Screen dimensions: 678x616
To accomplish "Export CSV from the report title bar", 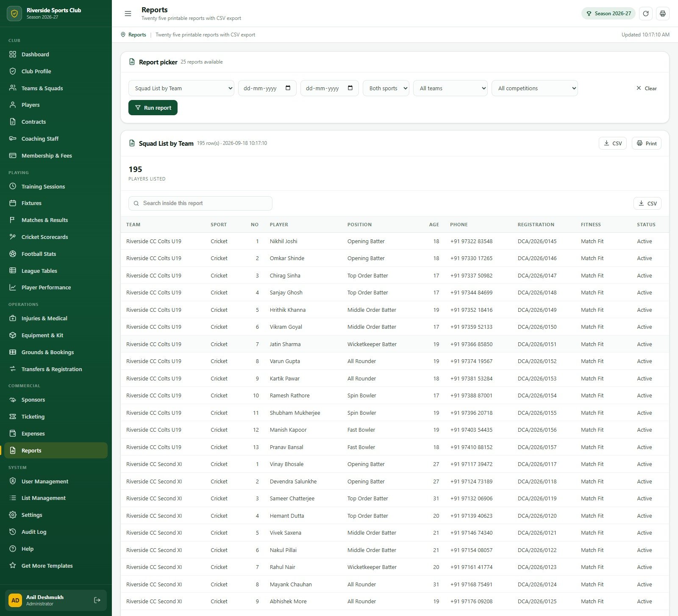I will coord(613,143).
